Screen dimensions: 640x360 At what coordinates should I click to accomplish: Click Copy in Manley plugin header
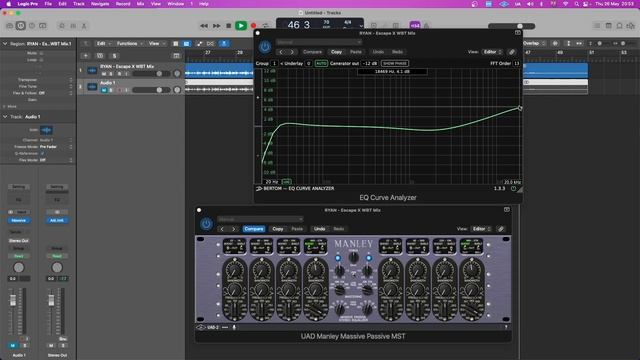point(278,229)
